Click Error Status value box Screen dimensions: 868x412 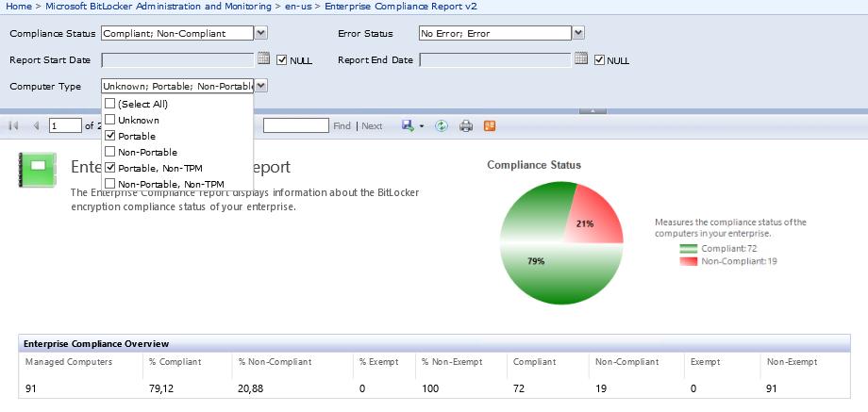pyautogui.click(x=495, y=33)
